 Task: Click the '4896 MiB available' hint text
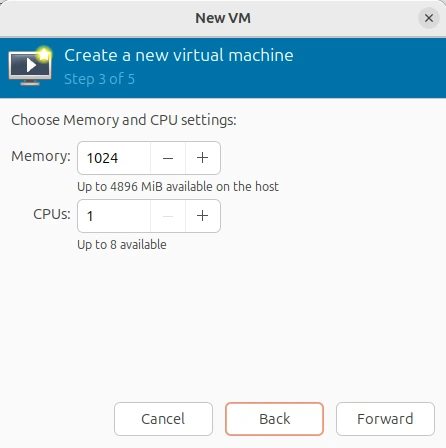[x=178, y=187]
